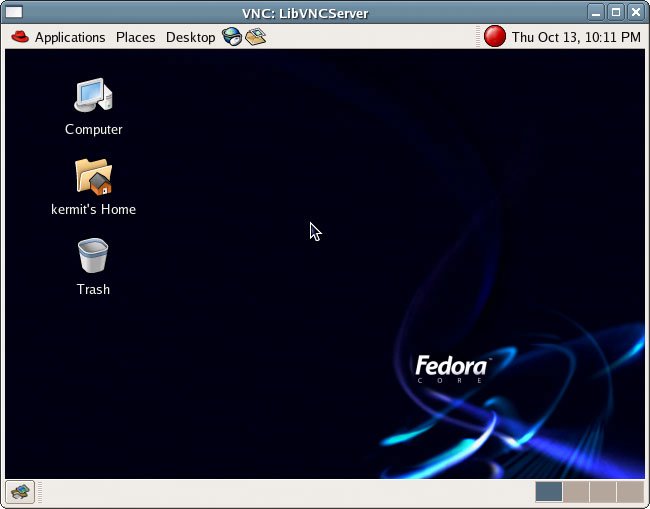Switch to the third workspace

603,491
